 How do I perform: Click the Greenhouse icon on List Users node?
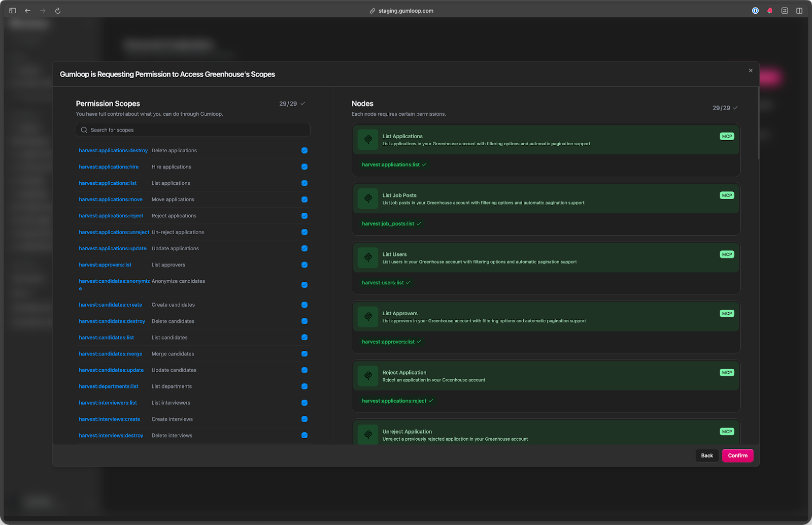click(x=368, y=258)
